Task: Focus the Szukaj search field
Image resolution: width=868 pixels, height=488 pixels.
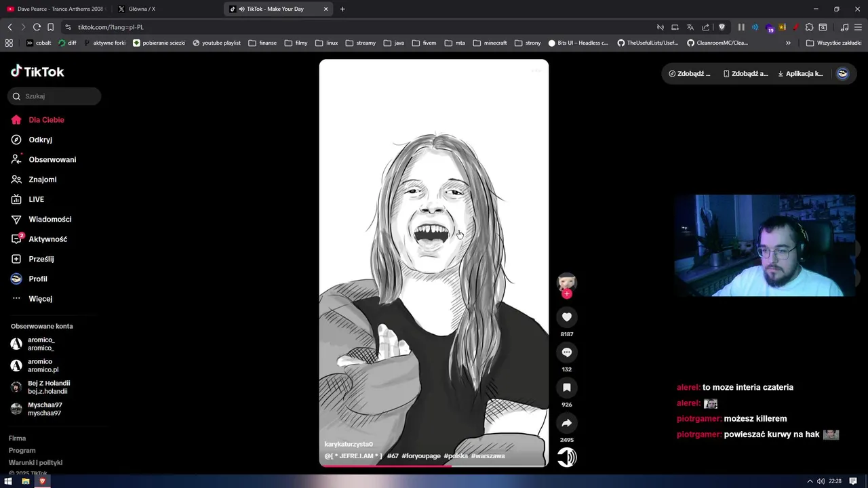Action: pyautogui.click(x=54, y=96)
